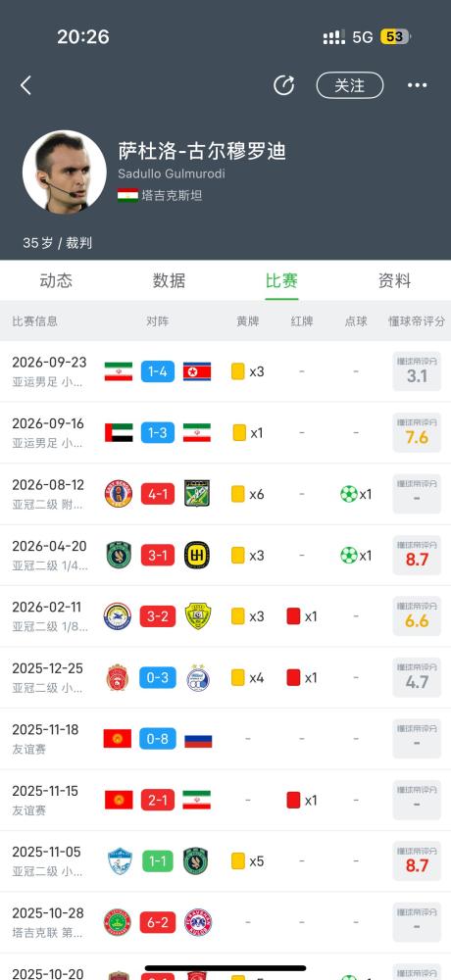Tap the UAE flag in the 2026-09-16 match
The width and height of the screenshot is (451, 980).
pyautogui.click(x=119, y=432)
